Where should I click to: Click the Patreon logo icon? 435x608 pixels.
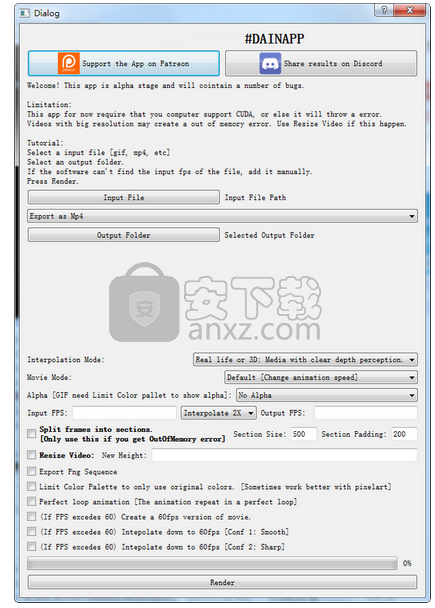[69, 63]
